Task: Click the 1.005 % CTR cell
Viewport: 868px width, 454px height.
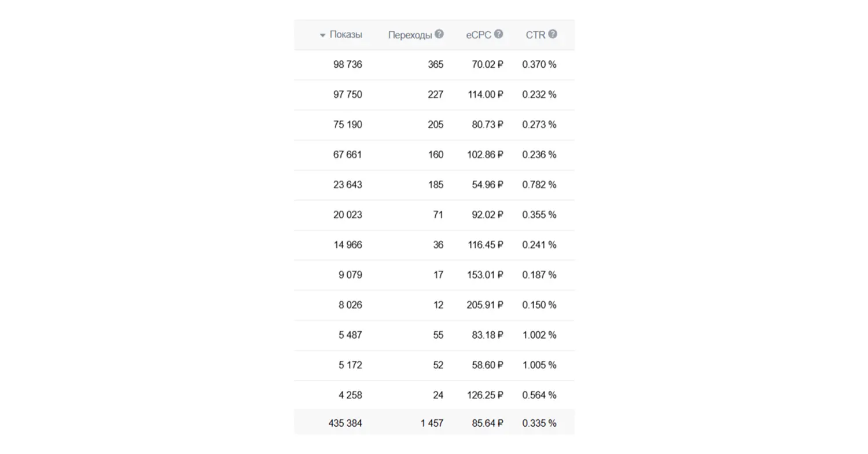Action: point(539,365)
